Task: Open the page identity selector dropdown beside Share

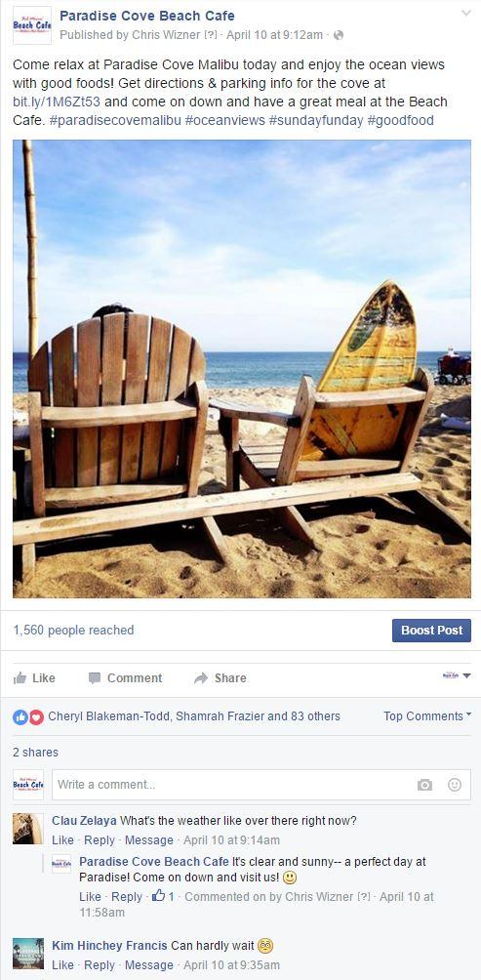Action: (457, 675)
